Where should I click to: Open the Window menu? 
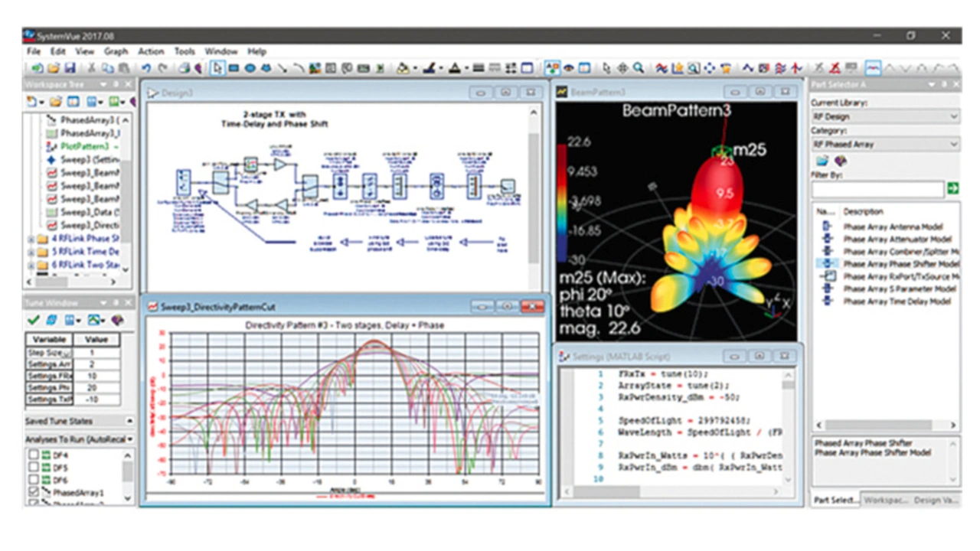click(x=221, y=51)
